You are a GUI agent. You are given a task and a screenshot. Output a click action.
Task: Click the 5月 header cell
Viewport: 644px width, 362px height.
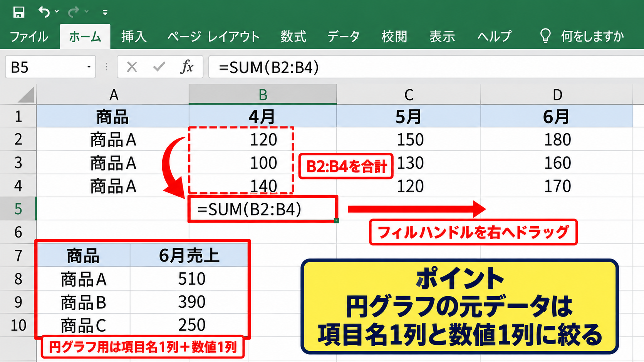(x=409, y=116)
